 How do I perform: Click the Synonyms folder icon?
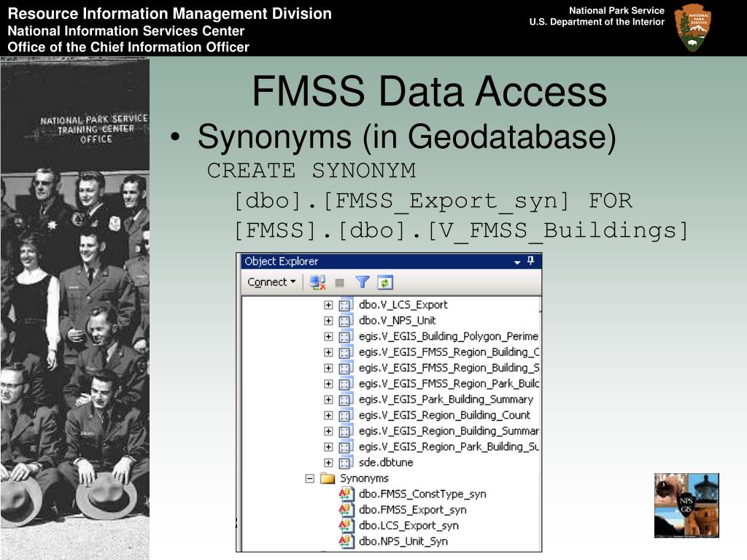[x=328, y=478]
